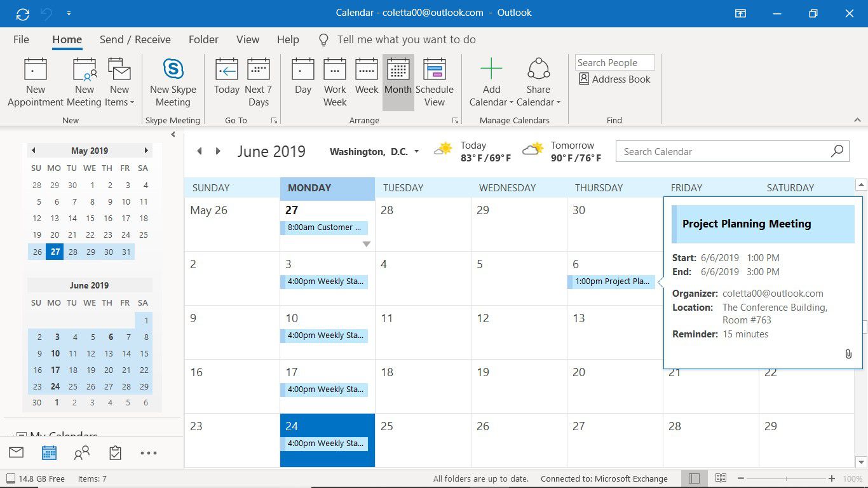This screenshot has width=868, height=488.
Task: Switch to Mail in navigation bar
Action: point(16,452)
